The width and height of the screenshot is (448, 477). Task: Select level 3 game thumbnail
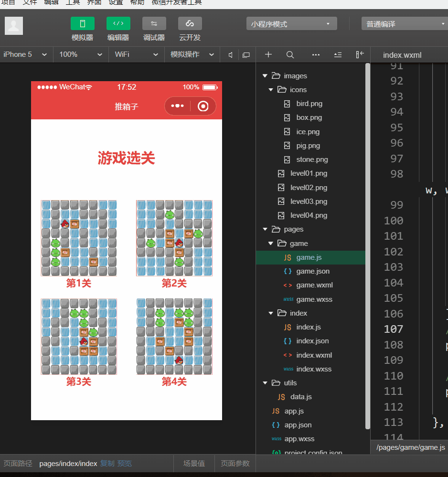click(79, 337)
